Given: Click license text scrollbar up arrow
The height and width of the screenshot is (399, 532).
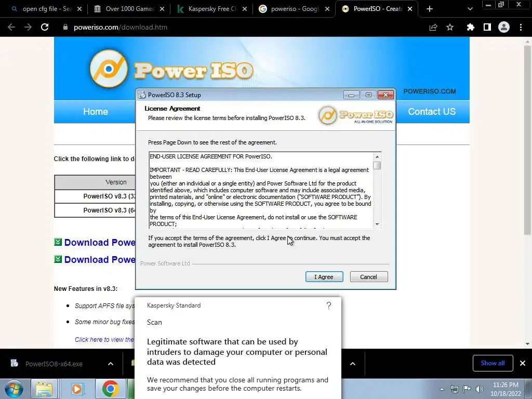Looking at the screenshot, I should [377, 157].
